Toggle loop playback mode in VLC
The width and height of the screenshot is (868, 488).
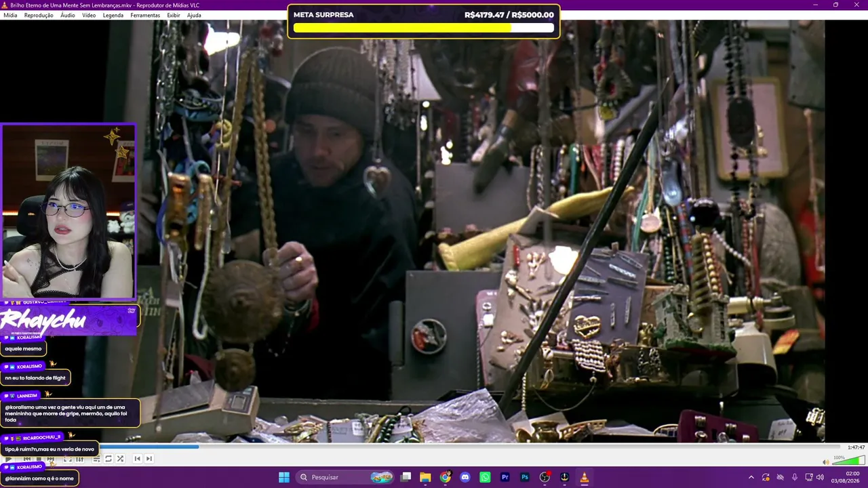click(x=108, y=459)
